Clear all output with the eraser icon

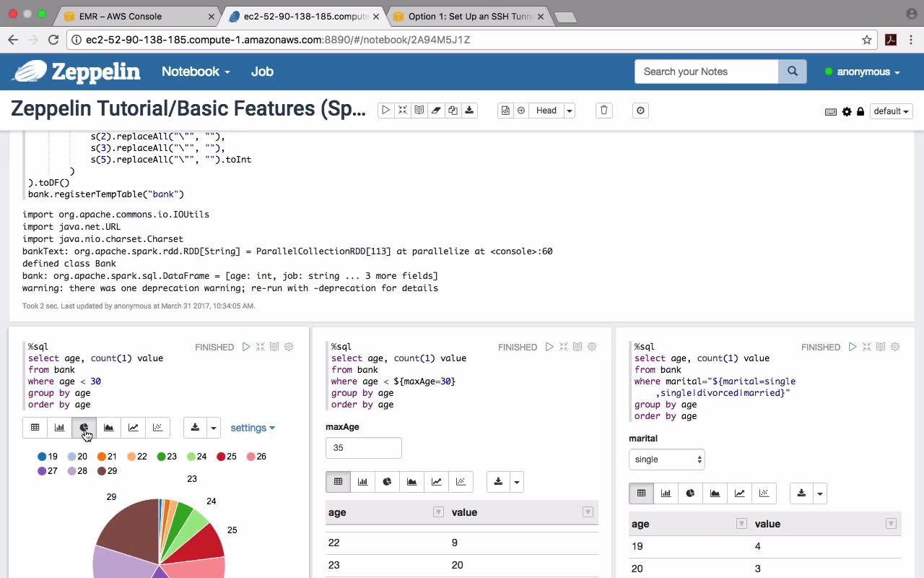[436, 111]
